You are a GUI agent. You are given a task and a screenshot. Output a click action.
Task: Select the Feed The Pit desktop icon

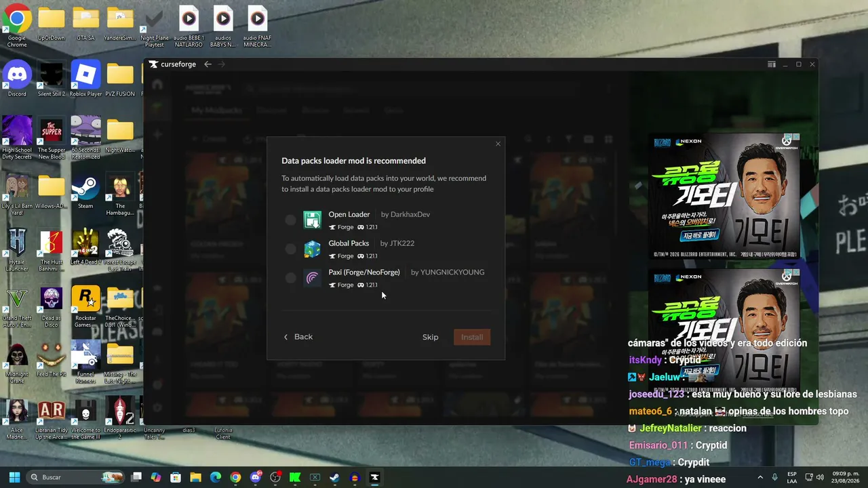(51, 359)
